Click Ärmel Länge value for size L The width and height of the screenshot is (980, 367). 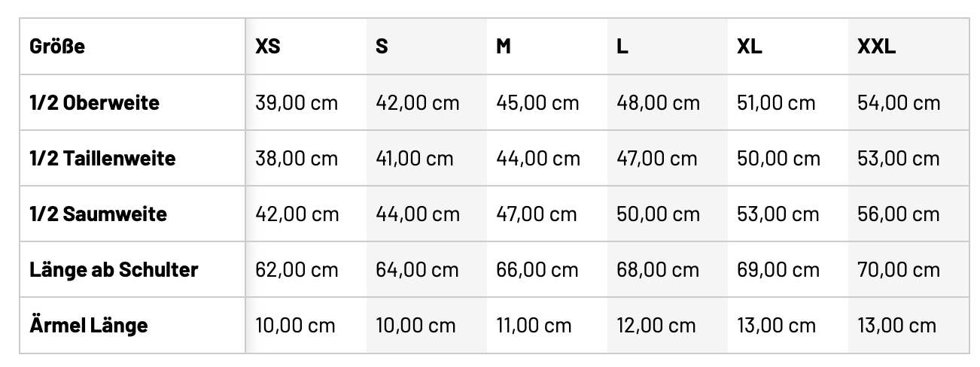(x=656, y=326)
